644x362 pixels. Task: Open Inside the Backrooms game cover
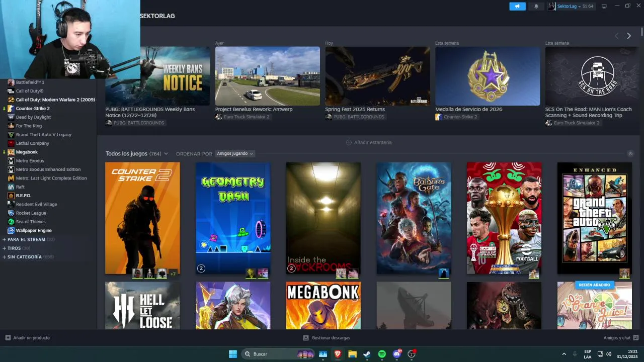click(x=323, y=218)
